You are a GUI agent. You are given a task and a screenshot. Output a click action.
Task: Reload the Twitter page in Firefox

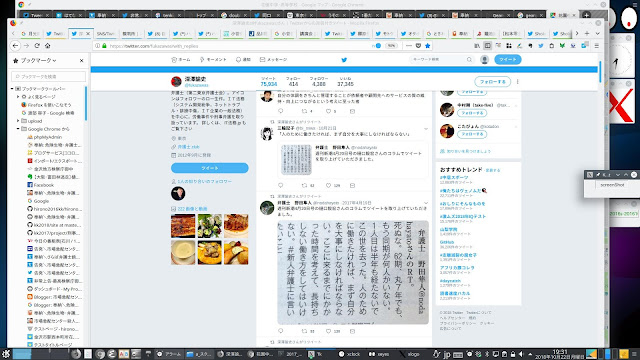point(37,46)
